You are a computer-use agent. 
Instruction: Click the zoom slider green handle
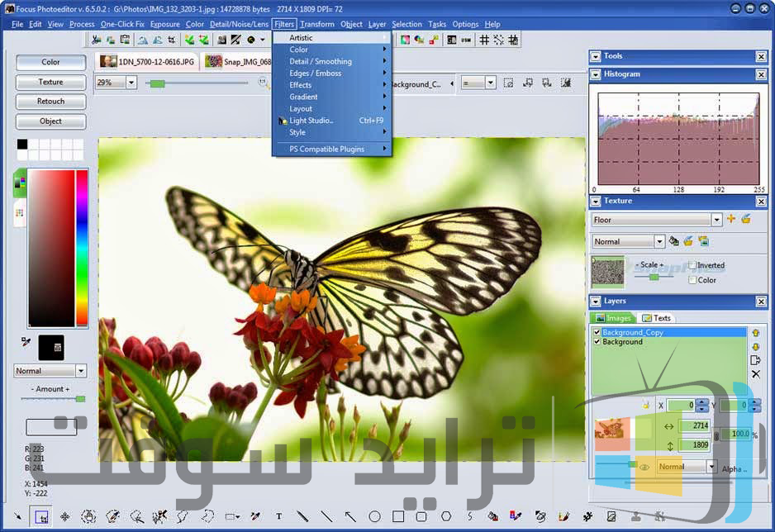click(157, 83)
